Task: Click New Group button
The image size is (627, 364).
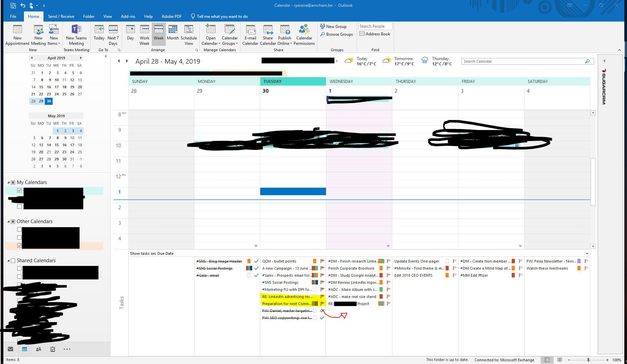Action: click(333, 26)
